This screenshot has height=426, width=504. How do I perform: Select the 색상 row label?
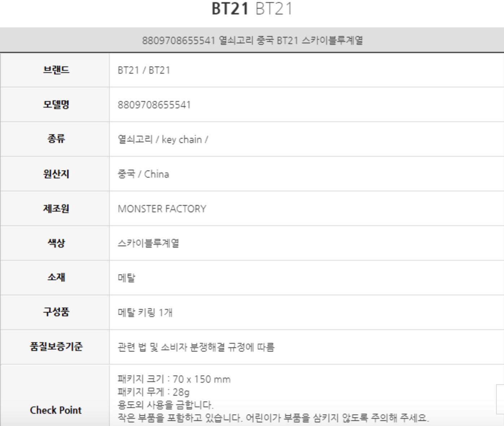click(56, 243)
